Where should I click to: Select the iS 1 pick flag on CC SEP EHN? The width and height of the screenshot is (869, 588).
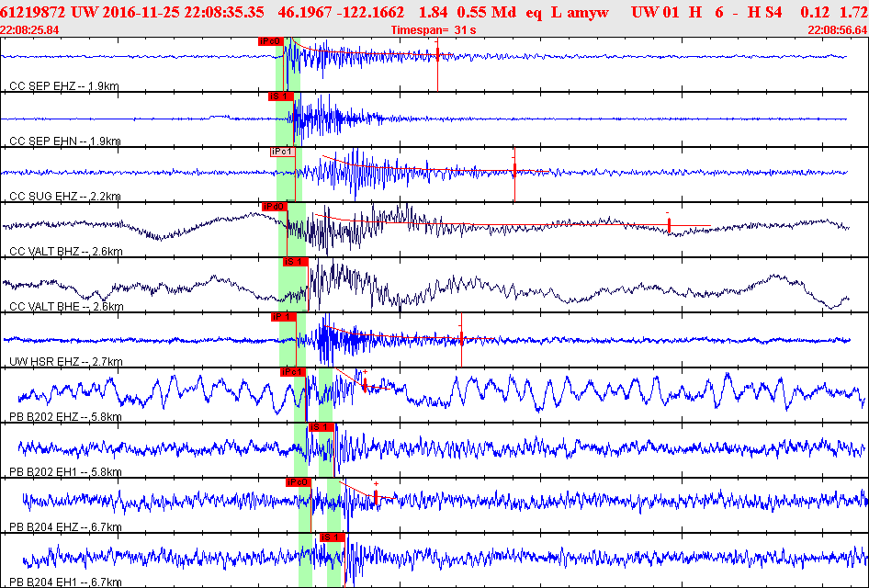click(281, 96)
